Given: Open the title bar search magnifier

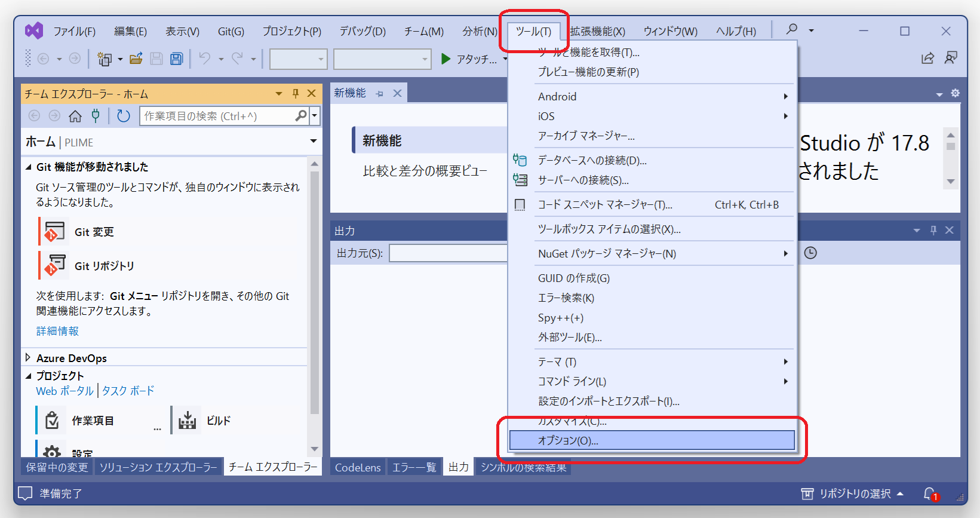Looking at the screenshot, I should click(792, 29).
